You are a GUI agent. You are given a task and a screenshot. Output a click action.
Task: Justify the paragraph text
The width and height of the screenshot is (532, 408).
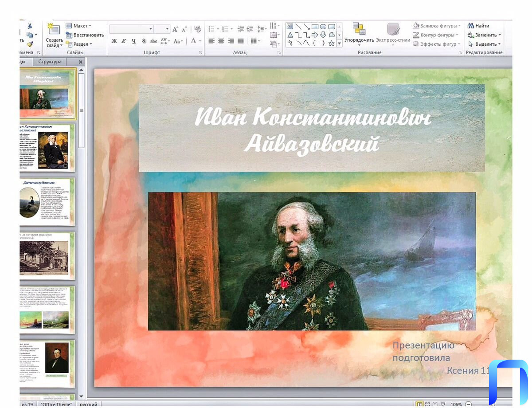point(241,41)
